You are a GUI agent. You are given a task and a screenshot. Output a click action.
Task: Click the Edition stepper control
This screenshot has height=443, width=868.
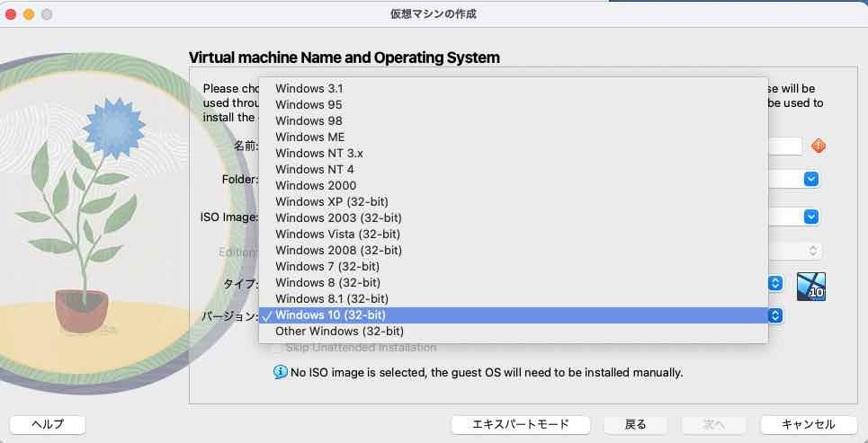812,251
